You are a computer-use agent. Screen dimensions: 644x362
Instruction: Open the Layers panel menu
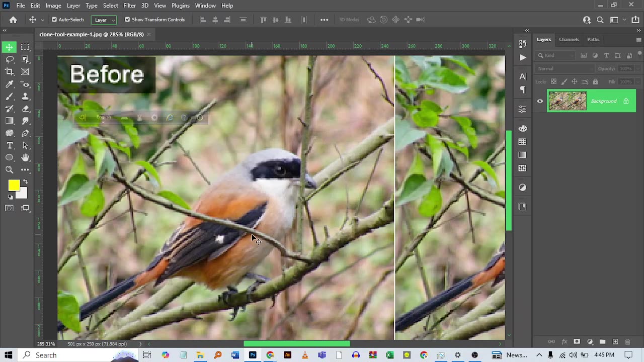pyautogui.click(x=638, y=39)
